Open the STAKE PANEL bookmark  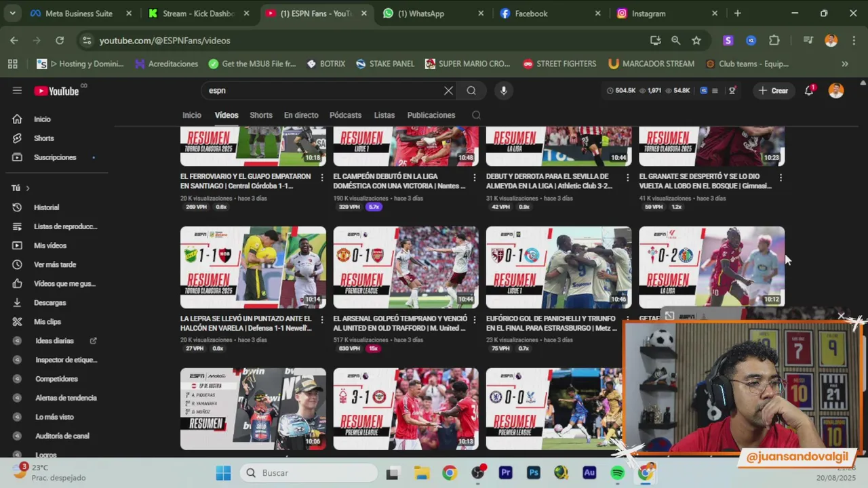(x=385, y=64)
